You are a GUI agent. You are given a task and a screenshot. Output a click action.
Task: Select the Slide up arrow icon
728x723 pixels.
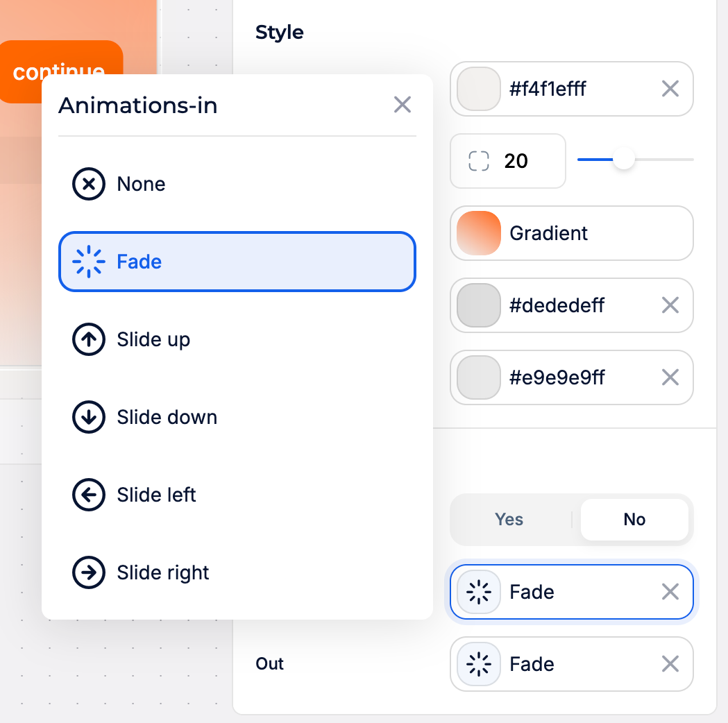(88, 339)
